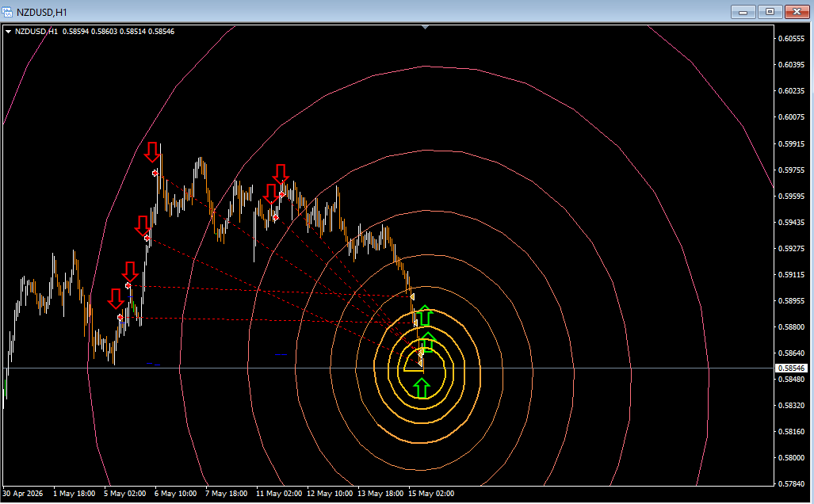Screen dimensions: 814x504
Task: Click the 6 May 10:00 time label
Action: pos(175,494)
